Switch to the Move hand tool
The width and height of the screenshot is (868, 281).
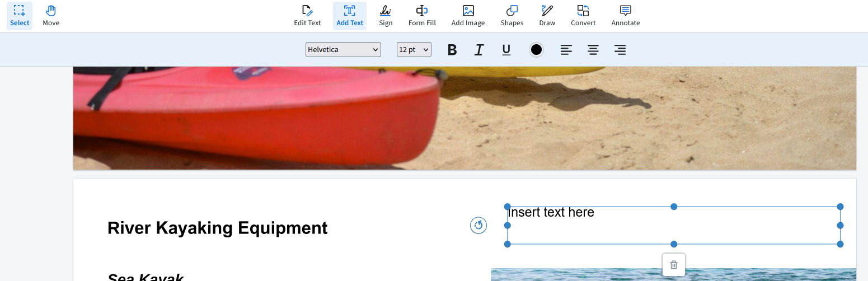(51, 16)
